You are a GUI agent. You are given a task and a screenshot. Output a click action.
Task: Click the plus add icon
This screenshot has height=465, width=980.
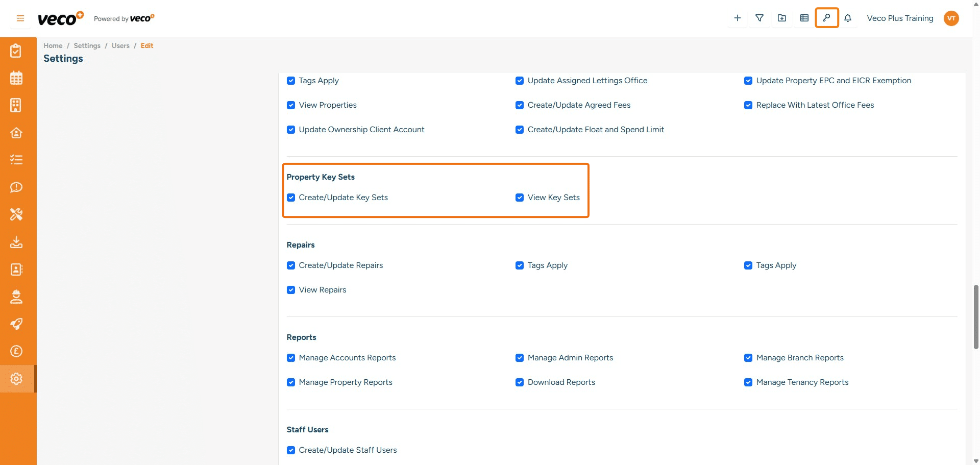pyautogui.click(x=738, y=18)
